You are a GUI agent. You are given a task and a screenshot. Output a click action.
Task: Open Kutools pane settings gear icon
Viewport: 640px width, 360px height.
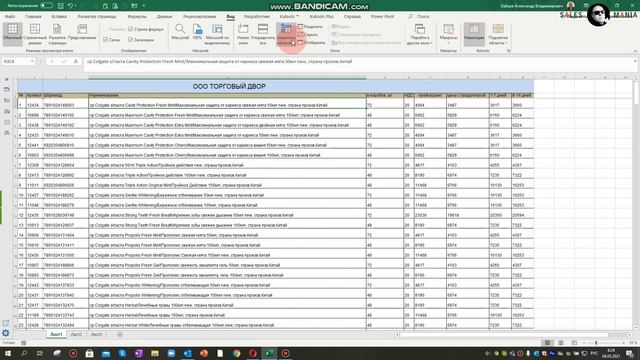coord(6,333)
